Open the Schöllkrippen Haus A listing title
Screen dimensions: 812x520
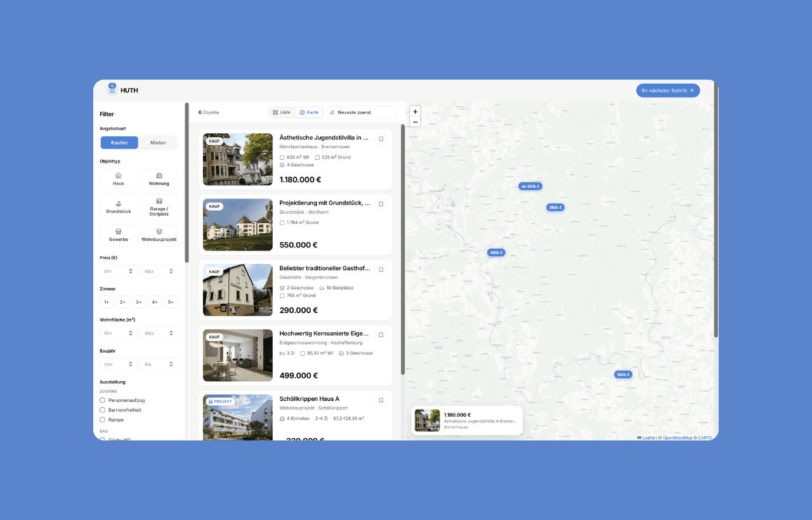[x=310, y=399]
